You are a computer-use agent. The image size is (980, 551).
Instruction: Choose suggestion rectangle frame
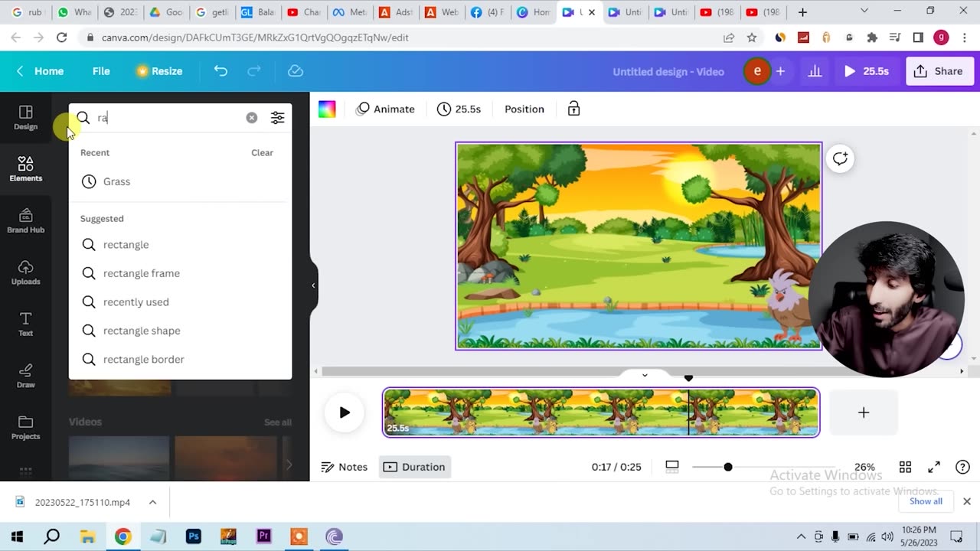(x=181, y=273)
